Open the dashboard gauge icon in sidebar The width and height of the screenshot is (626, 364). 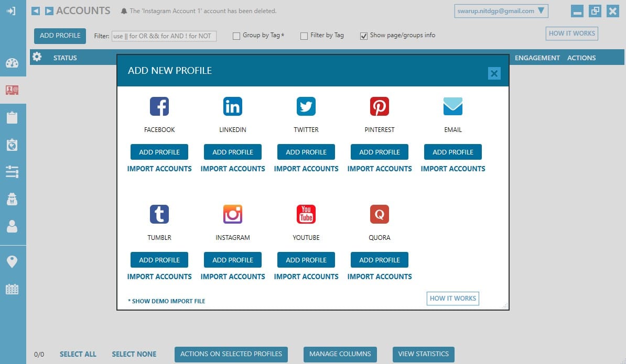click(x=12, y=63)
